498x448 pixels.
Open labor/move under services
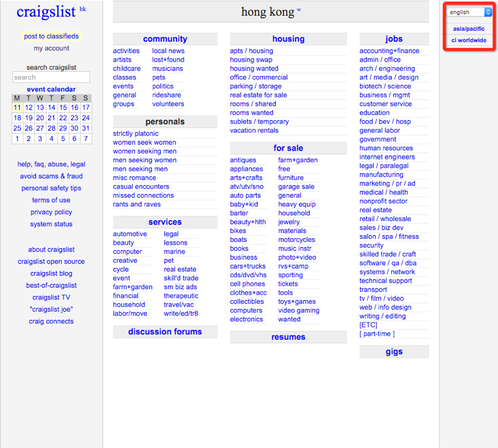pos(130,314)
